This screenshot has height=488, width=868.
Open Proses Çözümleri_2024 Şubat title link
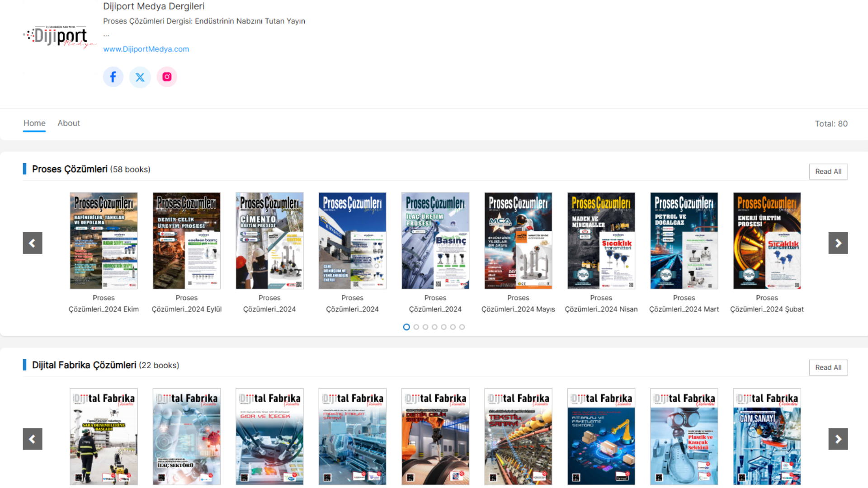(767, 303)
